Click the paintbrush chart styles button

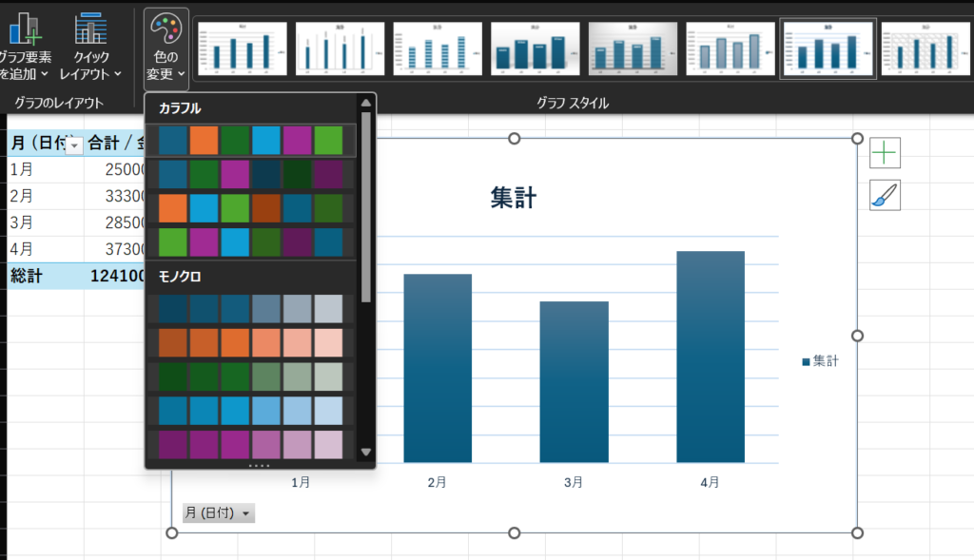click(x=885, y=196)
